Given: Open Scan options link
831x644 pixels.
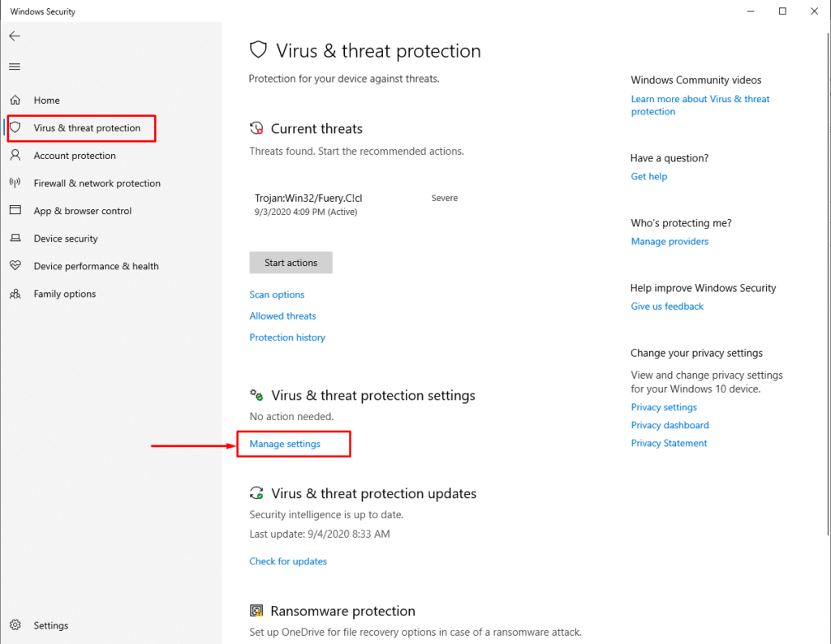Looking at the screenshot, I should 278,294.
